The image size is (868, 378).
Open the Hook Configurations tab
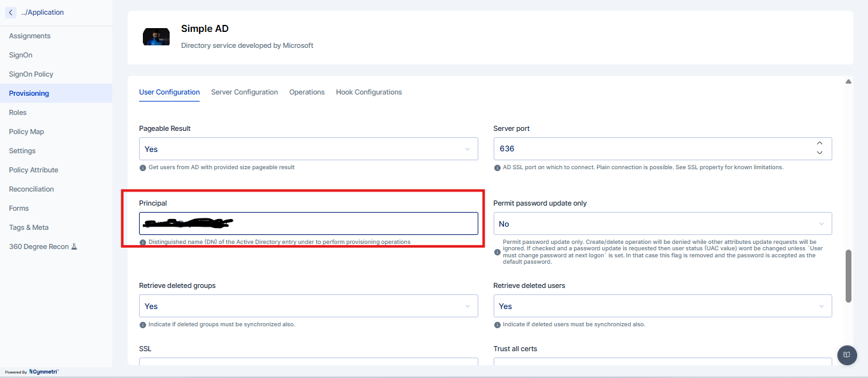pos(369,92)
